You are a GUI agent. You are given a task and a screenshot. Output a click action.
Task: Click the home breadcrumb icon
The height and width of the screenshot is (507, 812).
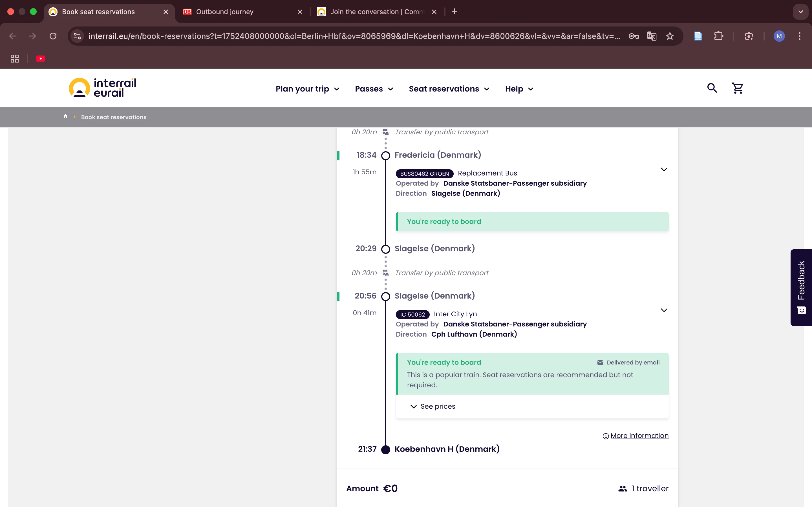[65, 116]
